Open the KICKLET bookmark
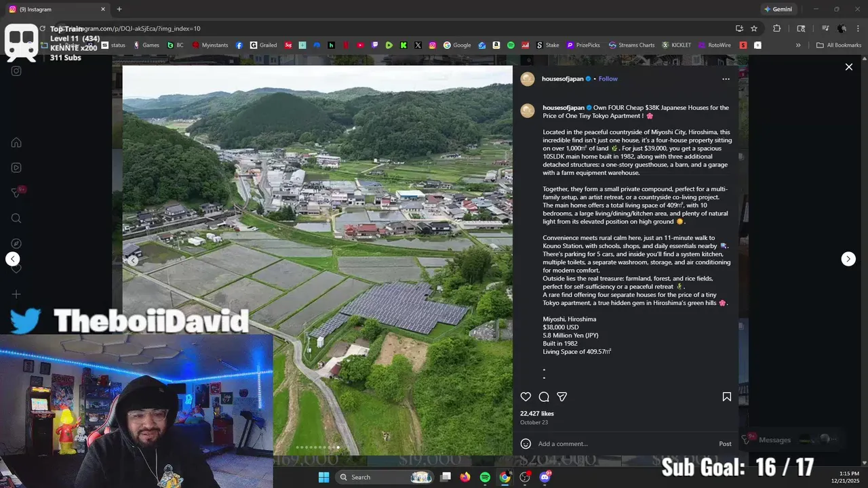 (677, 45)
